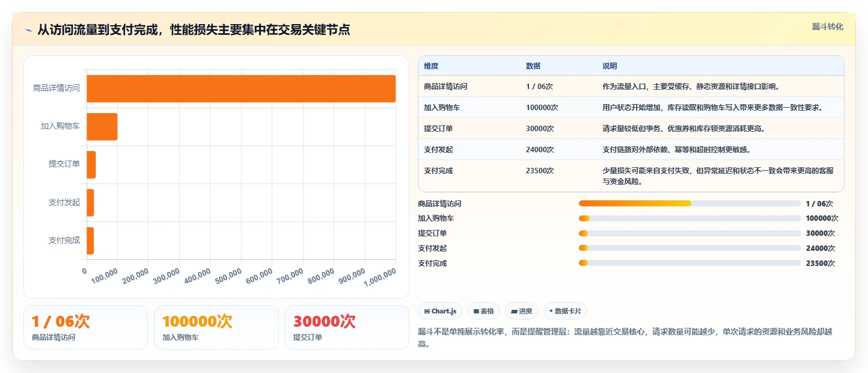868x373 pixels.
Task: Select the 表格 chip
Action: 484,311
